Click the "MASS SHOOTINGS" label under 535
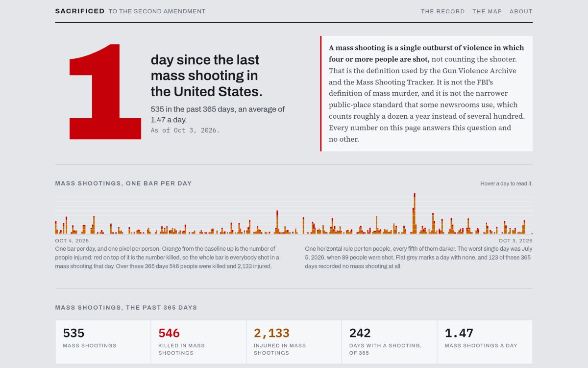588x368 pixels. click(x=90, y=345)
